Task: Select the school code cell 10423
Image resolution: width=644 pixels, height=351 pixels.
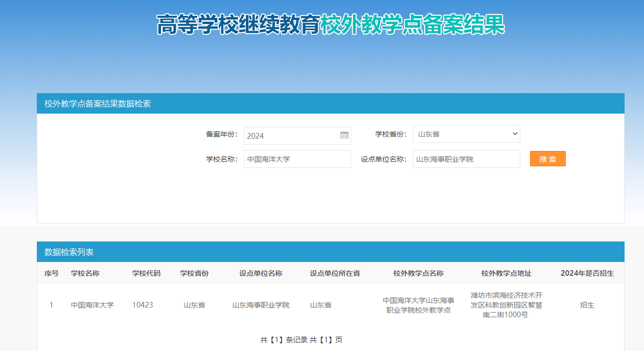Action: (x=143, y=305)
